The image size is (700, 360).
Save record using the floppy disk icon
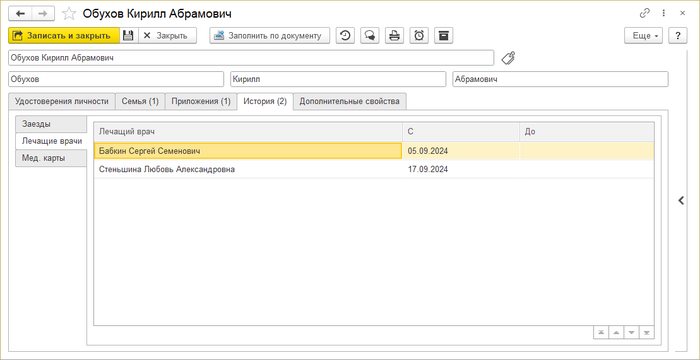[x=129, y=36]
